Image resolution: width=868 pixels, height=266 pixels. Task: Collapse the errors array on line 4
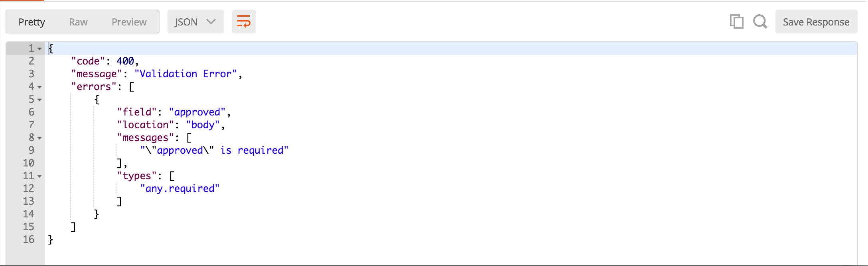[x=39, y=87]
